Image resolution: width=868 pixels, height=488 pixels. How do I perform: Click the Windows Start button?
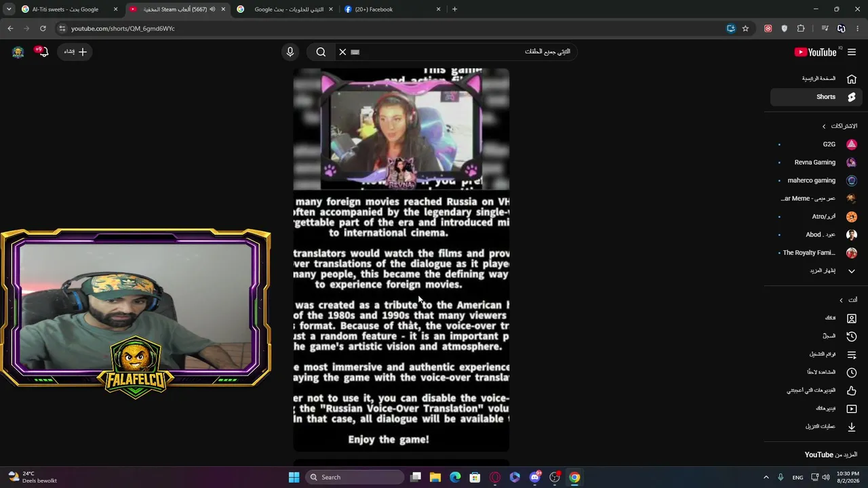coord(294,477)
